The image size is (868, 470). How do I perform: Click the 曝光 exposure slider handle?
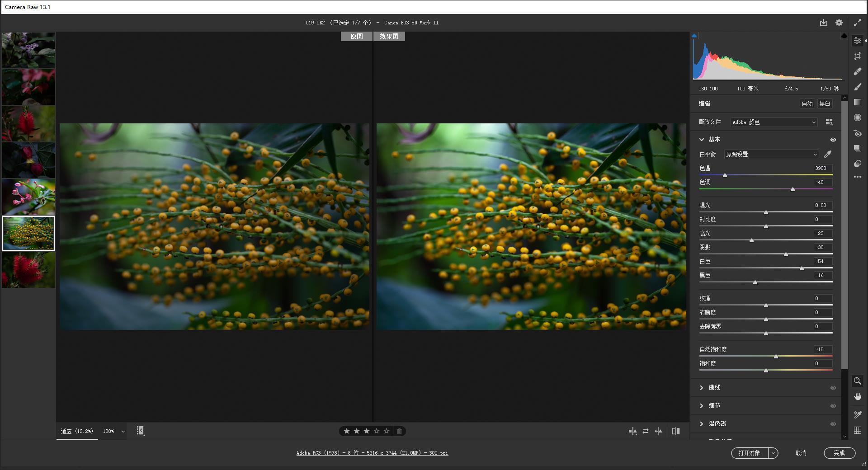(x=766, y=212)
